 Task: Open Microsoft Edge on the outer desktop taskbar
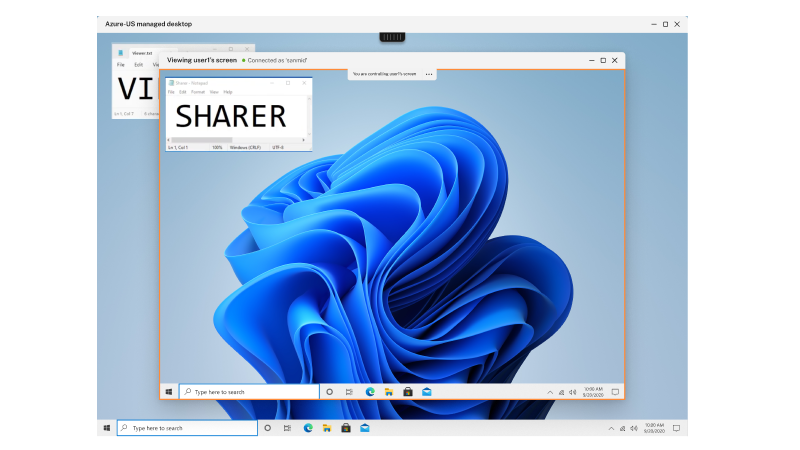tap(308, 428)
